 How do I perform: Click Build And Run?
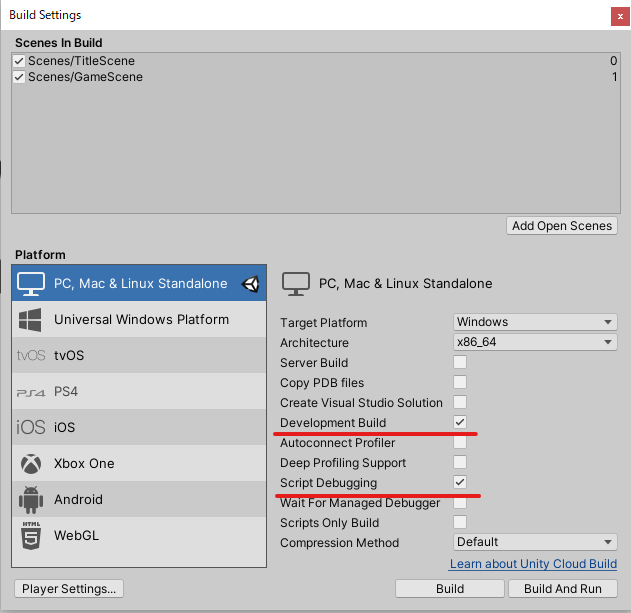563,589
